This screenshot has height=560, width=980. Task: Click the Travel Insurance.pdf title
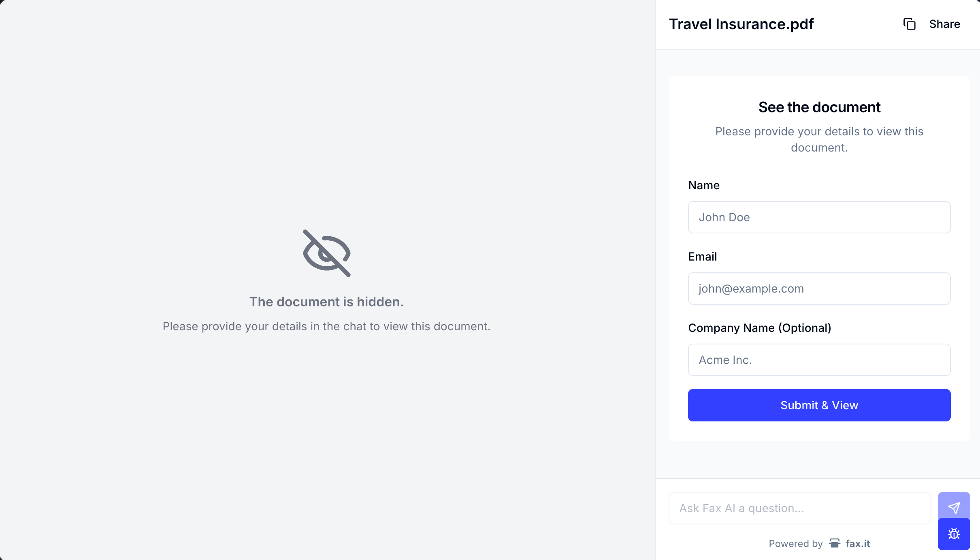coord(741,24)
